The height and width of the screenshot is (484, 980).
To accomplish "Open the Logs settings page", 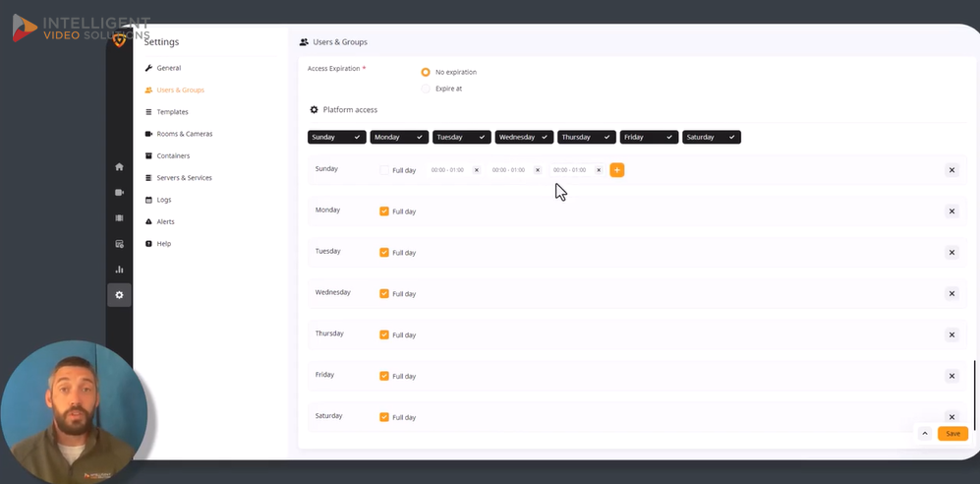I will (x=164, y=200).
